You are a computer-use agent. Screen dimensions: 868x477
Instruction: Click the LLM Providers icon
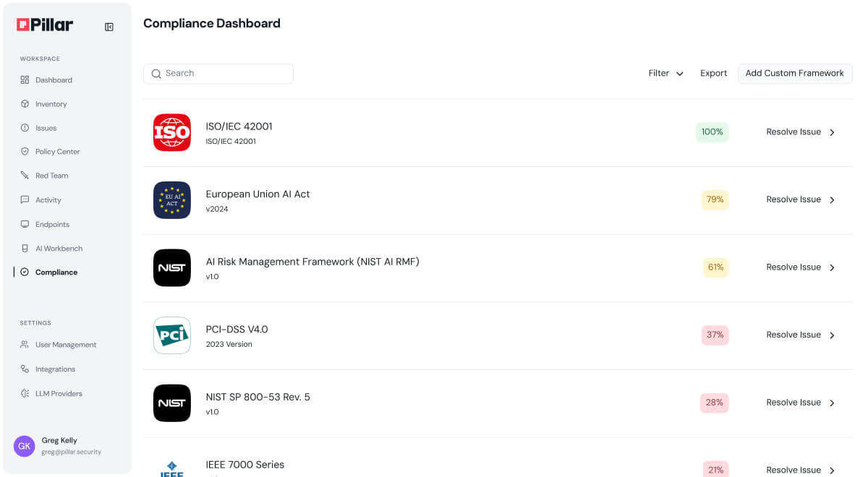[25, 394]
